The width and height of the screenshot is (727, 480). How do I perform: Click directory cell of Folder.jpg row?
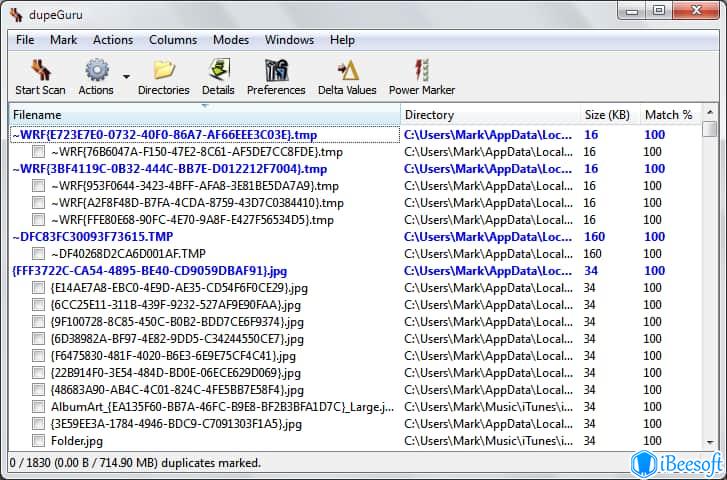point(489,441)
